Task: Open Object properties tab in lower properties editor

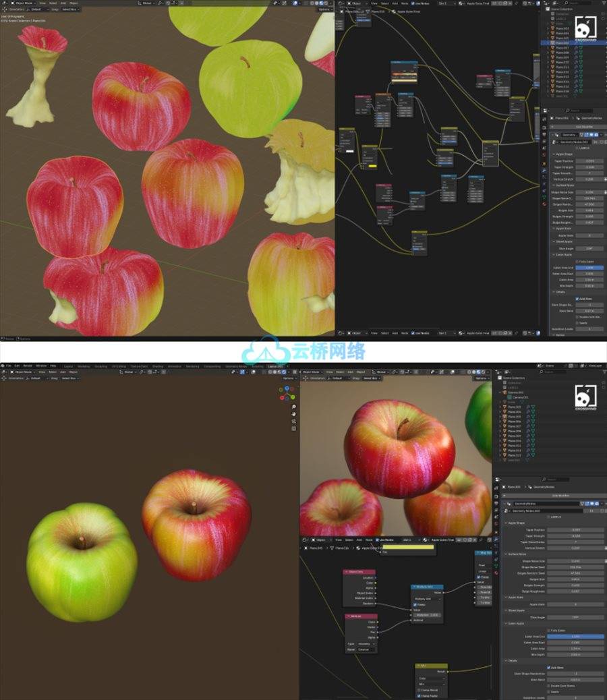Action: coord(496,532)
